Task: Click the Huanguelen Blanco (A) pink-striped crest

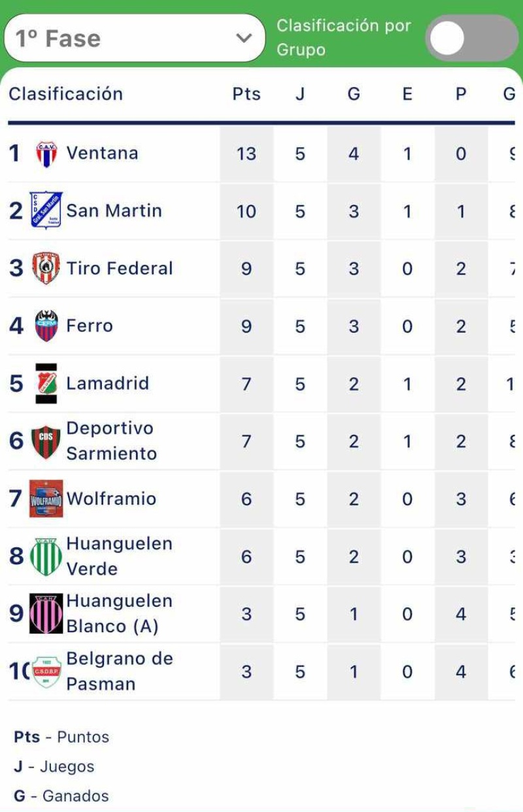Action: click(x=46, y=614)
